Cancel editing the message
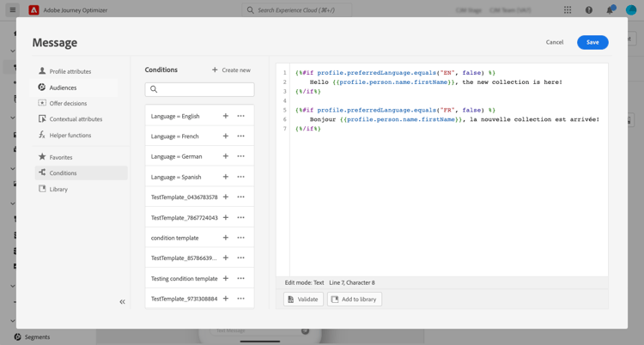 [555, 42]
